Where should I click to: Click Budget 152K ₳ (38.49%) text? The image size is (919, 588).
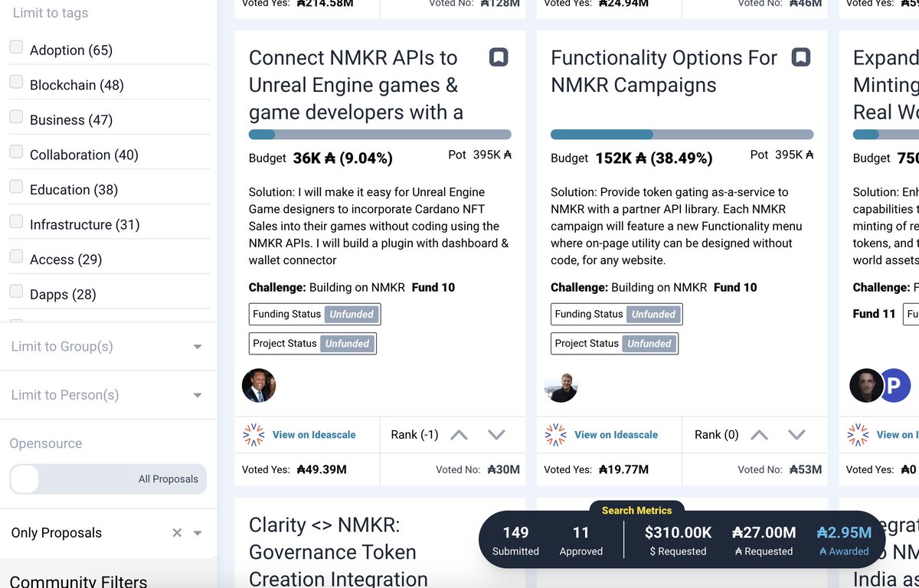tap(632, 158)
